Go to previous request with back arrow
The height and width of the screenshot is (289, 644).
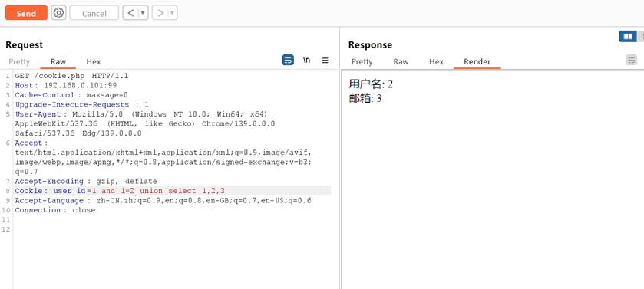tap(130, 13)
